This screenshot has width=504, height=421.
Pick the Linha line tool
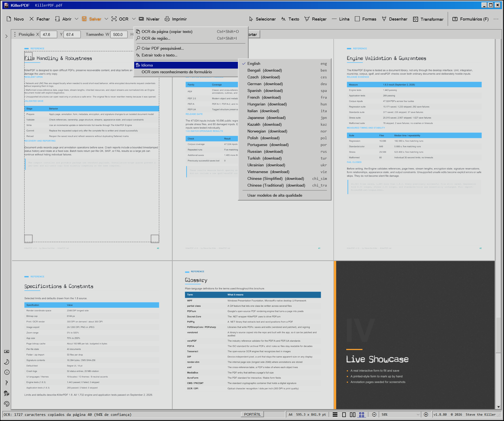point(341,19)
